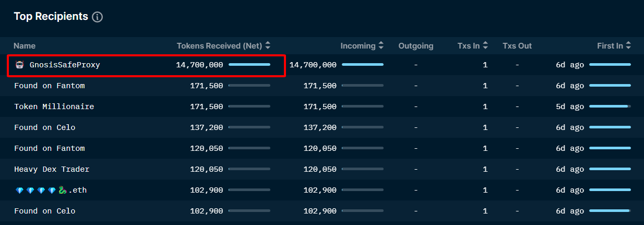
Task: Click the Txs Out column header
Action: [x=517, y=46]
